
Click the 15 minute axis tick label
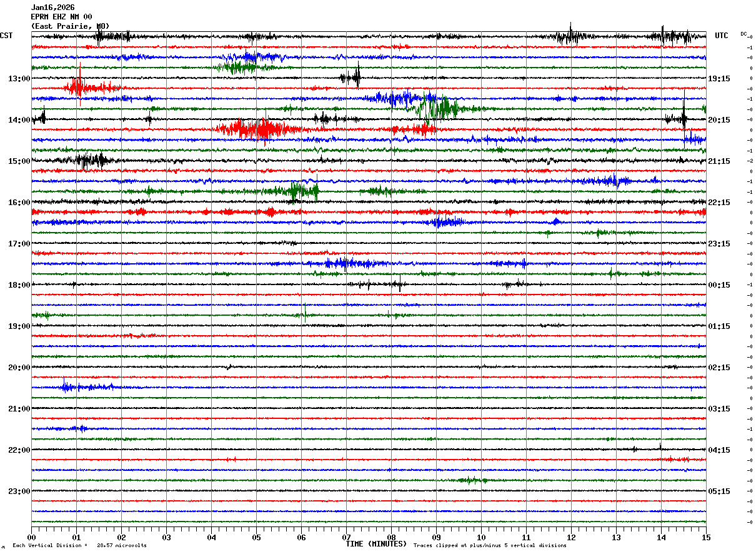click(x=706, y=537)
